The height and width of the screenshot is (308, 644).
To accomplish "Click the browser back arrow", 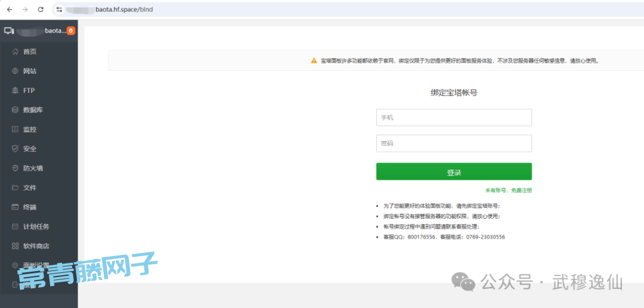I will click(x=10, y=10).
